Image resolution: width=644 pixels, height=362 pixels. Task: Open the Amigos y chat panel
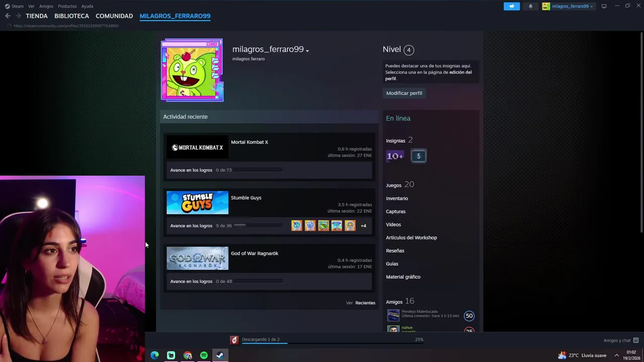tap(621, 340)
